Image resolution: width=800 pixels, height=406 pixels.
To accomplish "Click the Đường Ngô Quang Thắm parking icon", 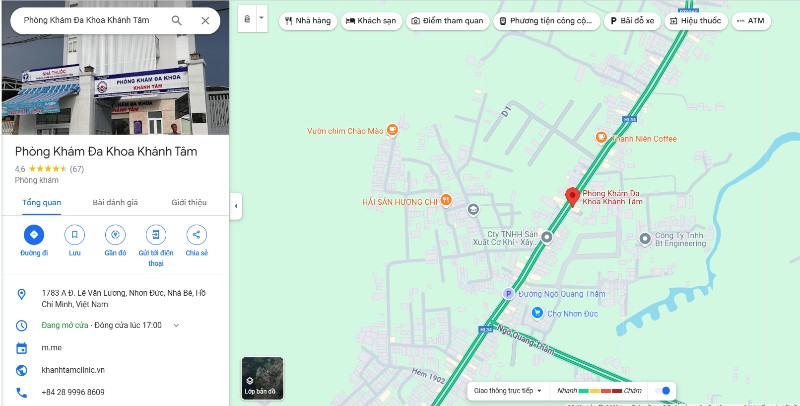I will point(508,294).
